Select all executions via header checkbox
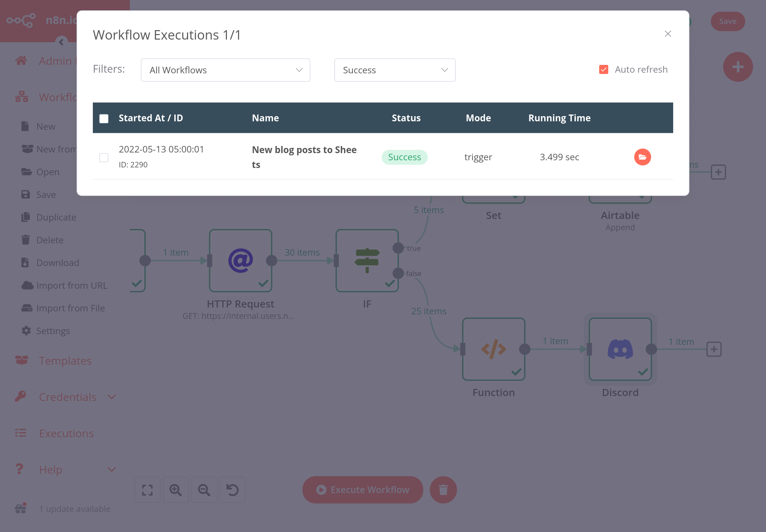The width and height of the screenshot is (766, 532). point(104,118)
